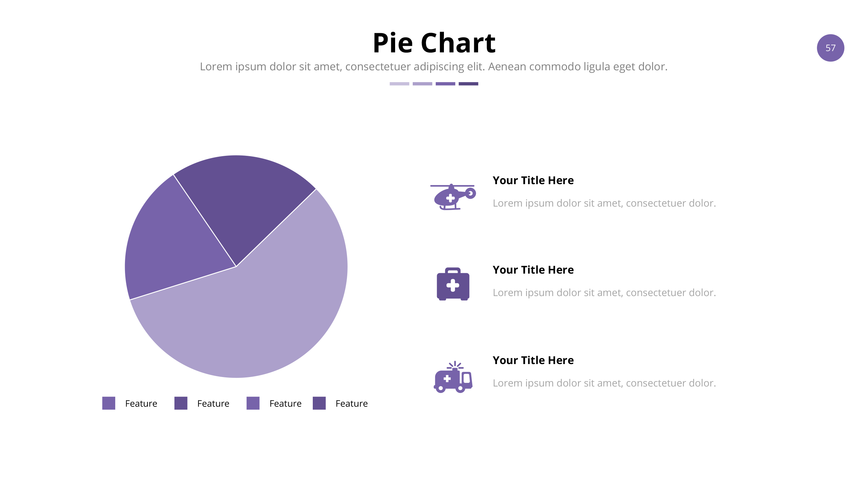Select "Your Title Here" beside the helicopter

coord(533,181)
